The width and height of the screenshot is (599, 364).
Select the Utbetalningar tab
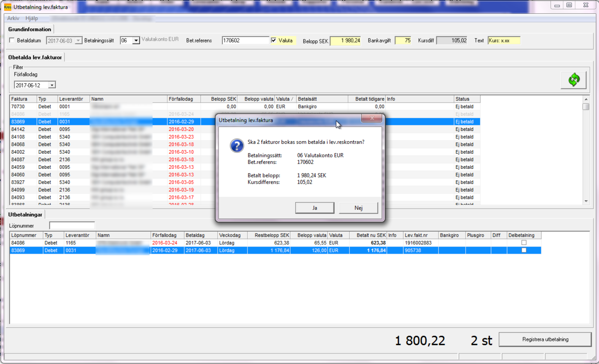click(25, 214)
